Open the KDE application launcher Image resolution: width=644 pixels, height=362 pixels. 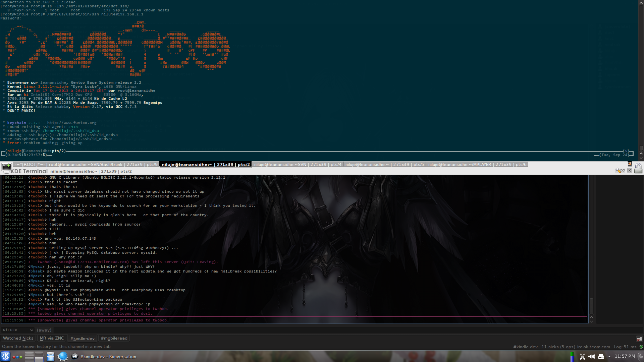pyautogui.click(x=5, y=357)
